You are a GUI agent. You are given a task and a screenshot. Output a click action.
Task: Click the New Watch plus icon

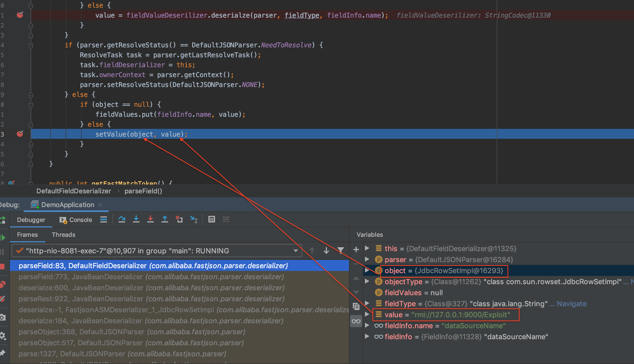pos(356,249)
